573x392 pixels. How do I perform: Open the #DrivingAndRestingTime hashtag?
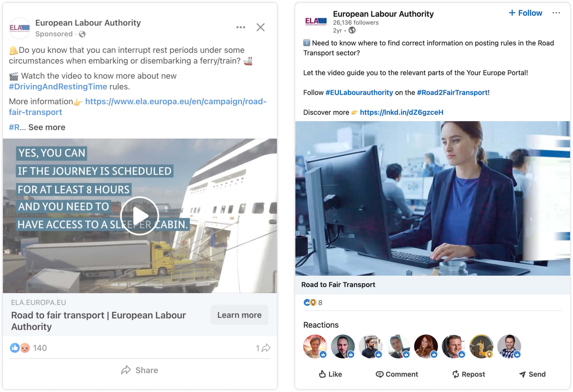pos(58,87)
